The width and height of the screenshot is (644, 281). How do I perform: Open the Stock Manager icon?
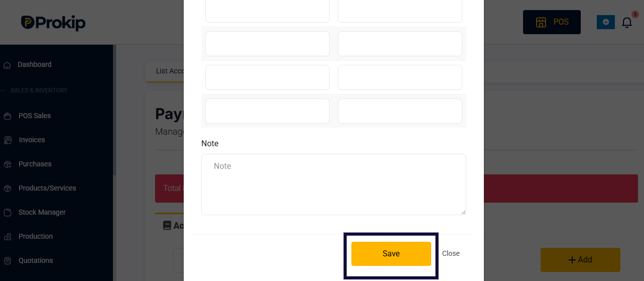8,213
